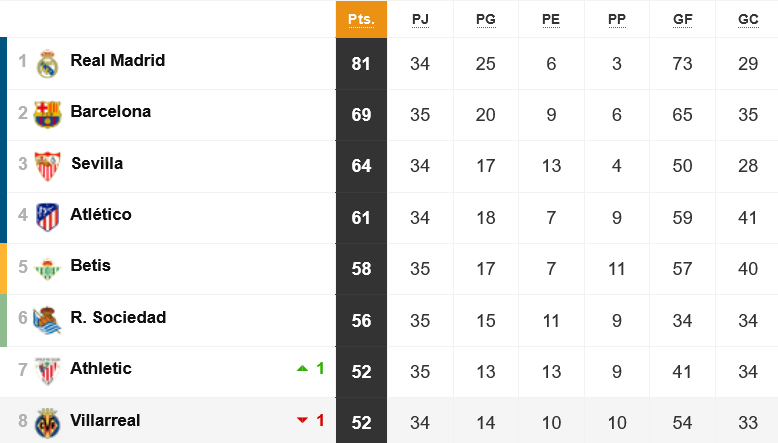Click Athletic's green up-arrow indicator
Screen dimensions: 778x443
pyautogui.click(x=302, y=369)
